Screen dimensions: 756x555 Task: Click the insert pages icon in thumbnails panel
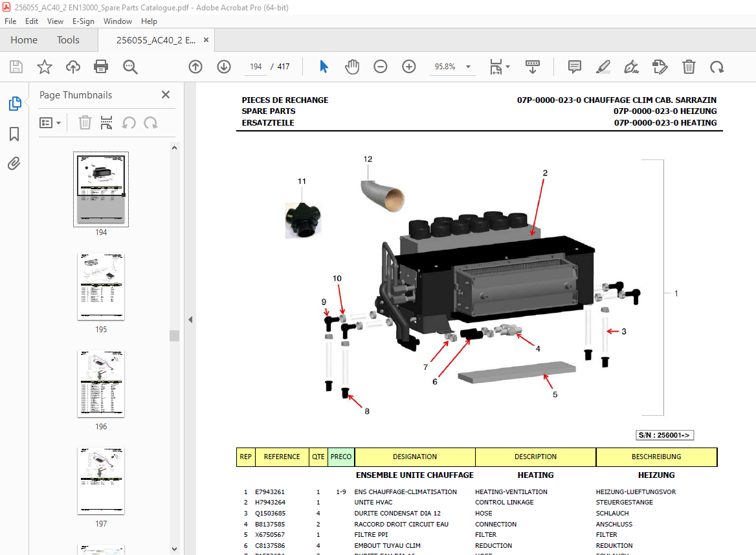point(106,122)
